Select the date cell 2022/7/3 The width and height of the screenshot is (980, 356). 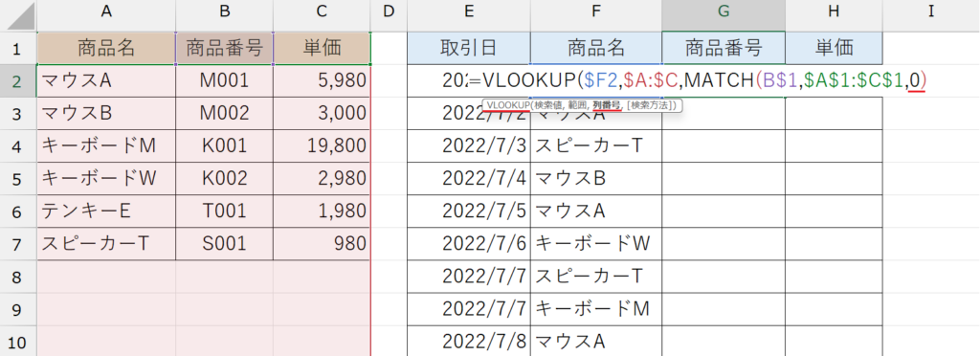click(x=469, y=145)
